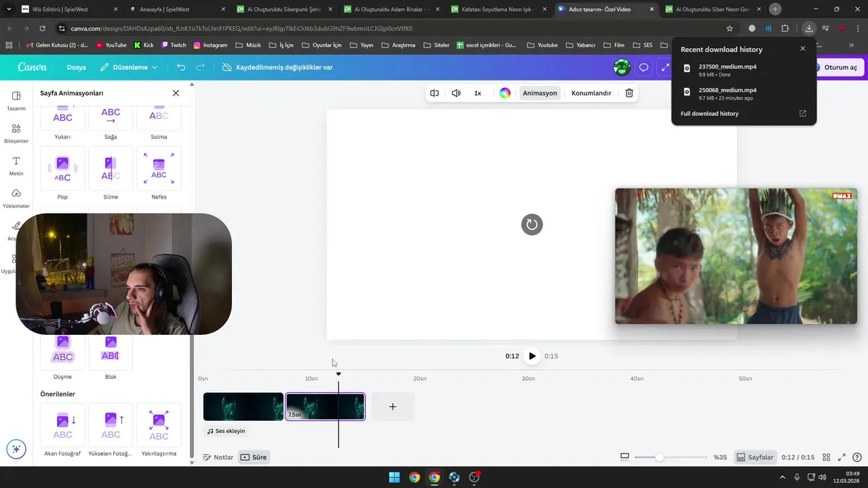This screenshot has height=488, width=868.
Task: Play the video preview
Action: [x=532, y=356]
